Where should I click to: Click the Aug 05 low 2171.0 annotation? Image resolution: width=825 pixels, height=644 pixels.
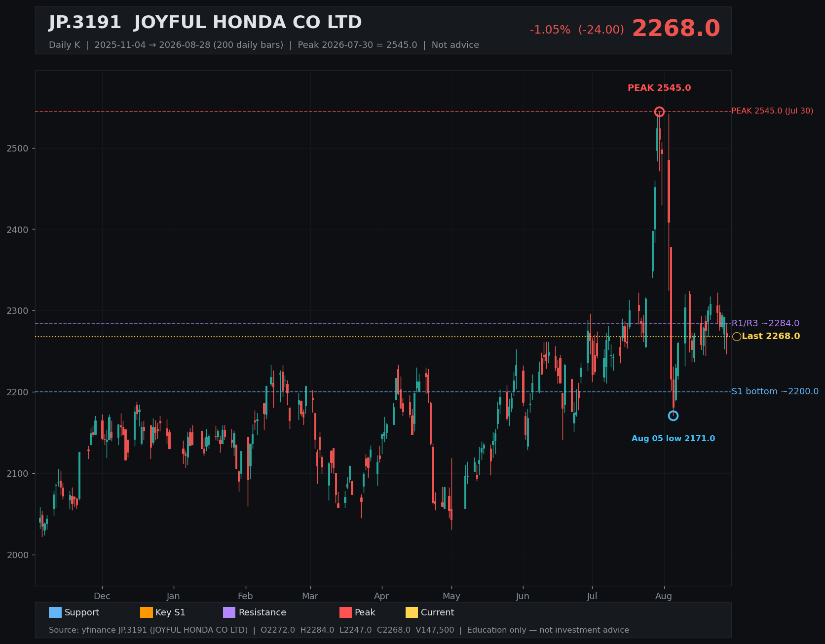673,439
